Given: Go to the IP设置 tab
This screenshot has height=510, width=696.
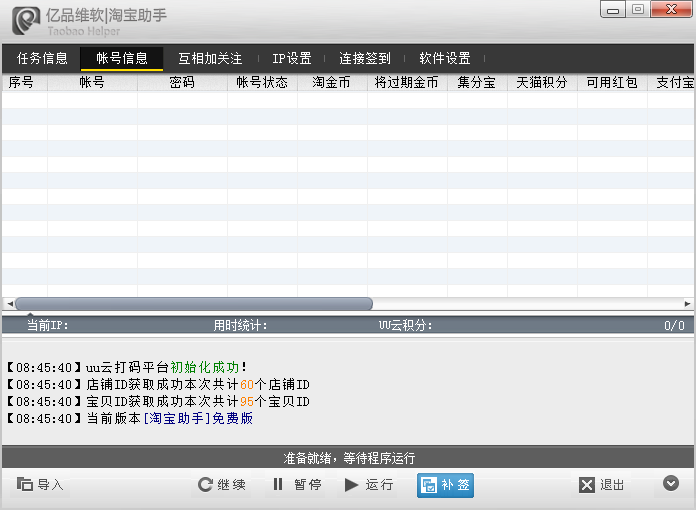Looking at the screenshot, I should coord(292,59).
